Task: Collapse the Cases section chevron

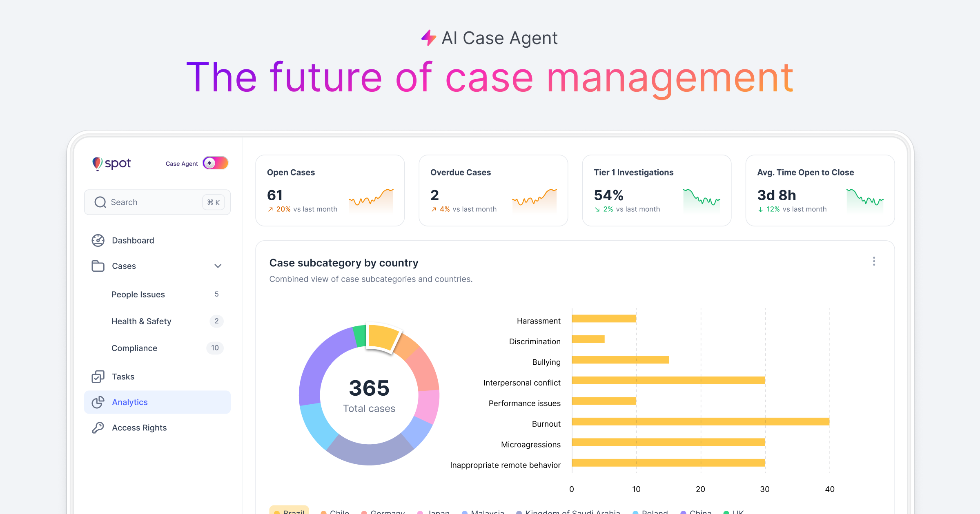Action: (218, 266)
